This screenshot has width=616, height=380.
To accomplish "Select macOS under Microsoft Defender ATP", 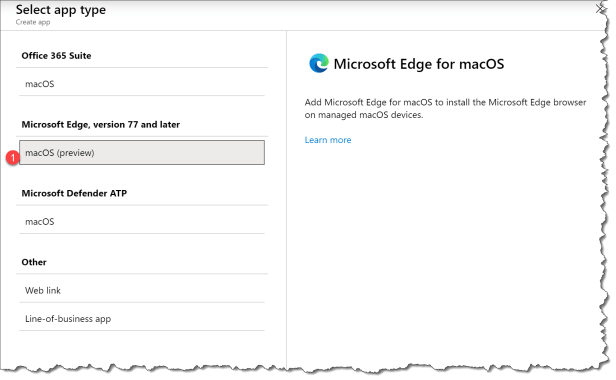I will tap(142, 222).
